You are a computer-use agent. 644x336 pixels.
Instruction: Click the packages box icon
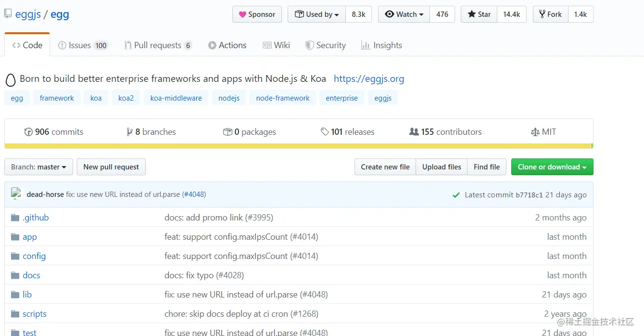(227, 132)
